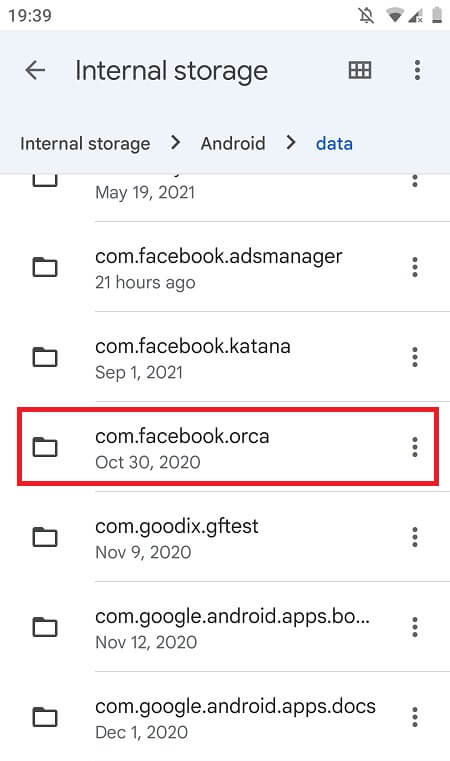The height and width of the screenshot is (761, 450).
Task: Tap the muted notifications status icon
Action: [x=367, y=16]
